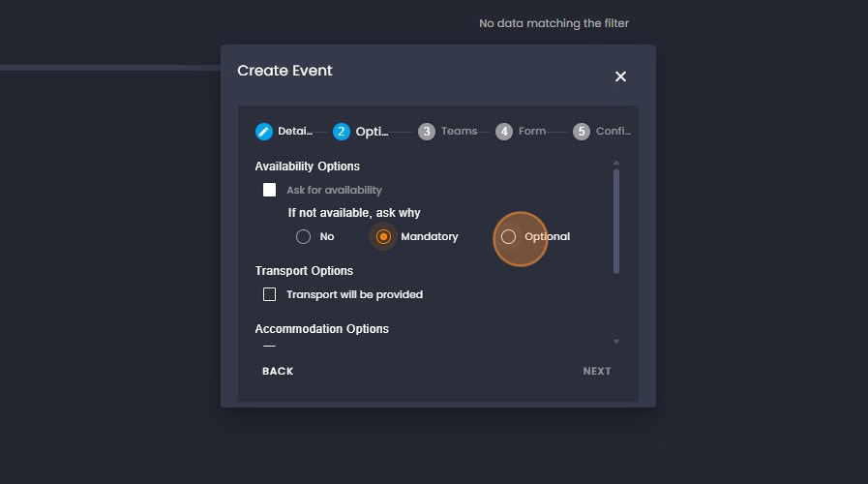Tick Transport will be provided checkbox
Screen dimensions: 868x484
(x=270, y=294)
